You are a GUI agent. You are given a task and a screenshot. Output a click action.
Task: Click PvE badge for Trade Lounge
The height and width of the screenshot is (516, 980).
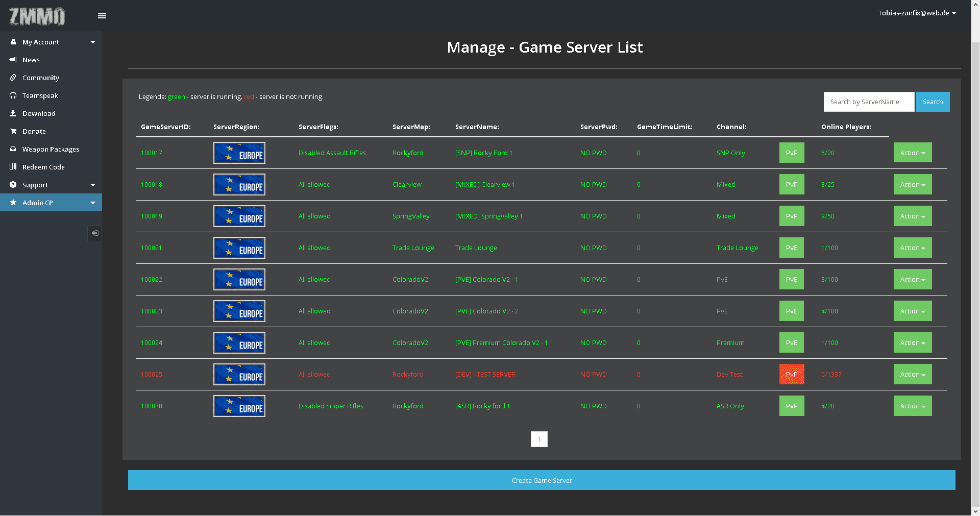pyautogui.click(x=792, y=248)
